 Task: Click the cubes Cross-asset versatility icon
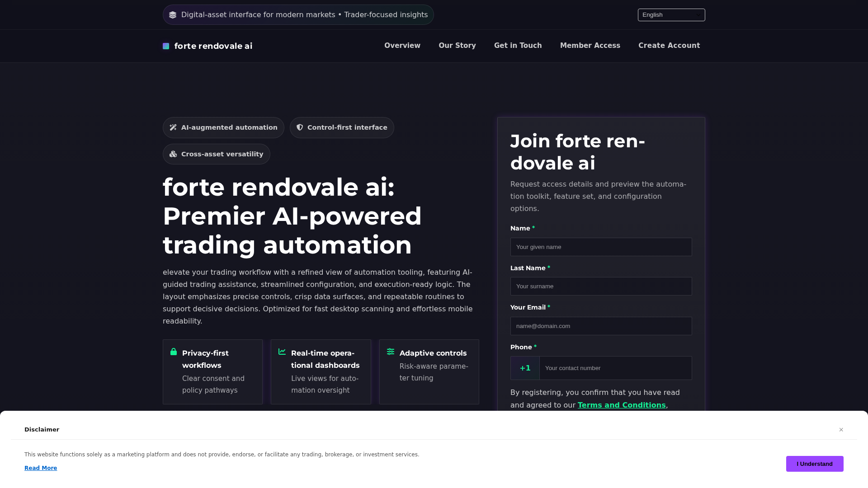point(173,154)
